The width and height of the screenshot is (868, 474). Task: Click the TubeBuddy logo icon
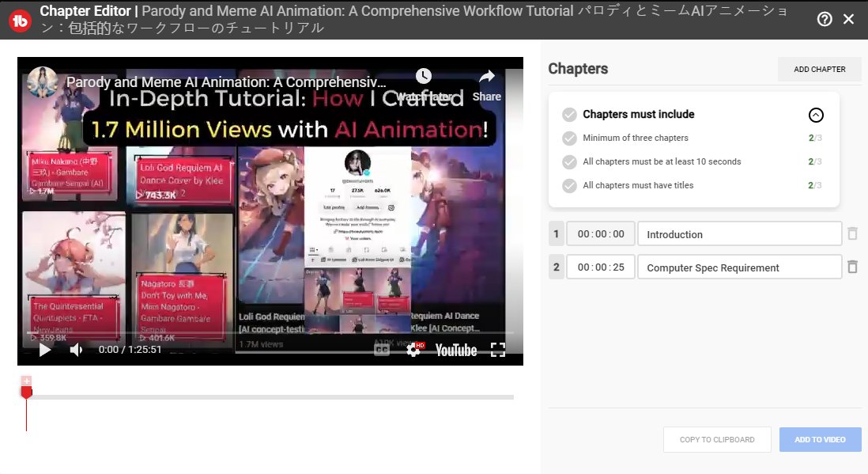pos(20,21)
